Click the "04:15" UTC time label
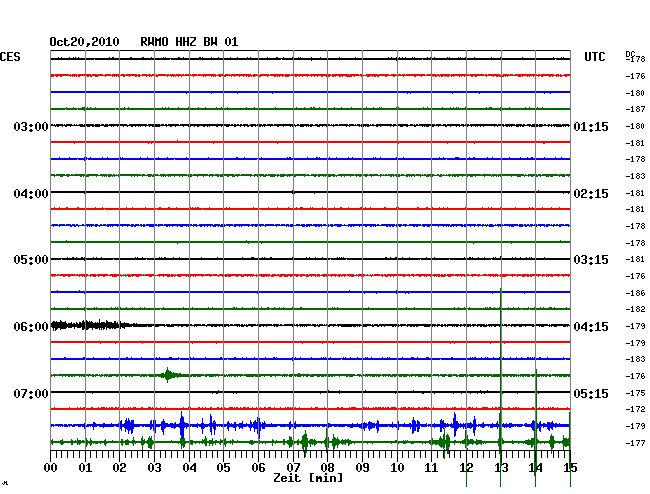The height and width of the screenshot is (494, 650). [x=591, y=327]
